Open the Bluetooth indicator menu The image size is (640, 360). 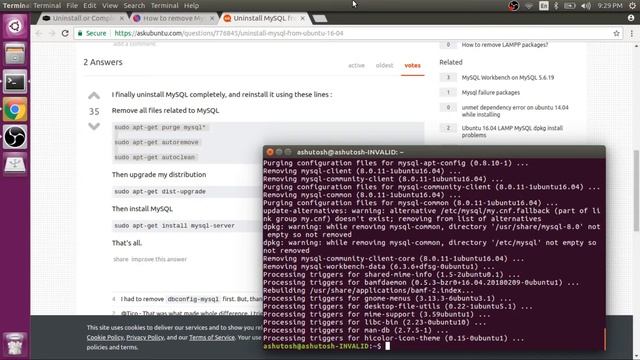(x=556, y=6)
